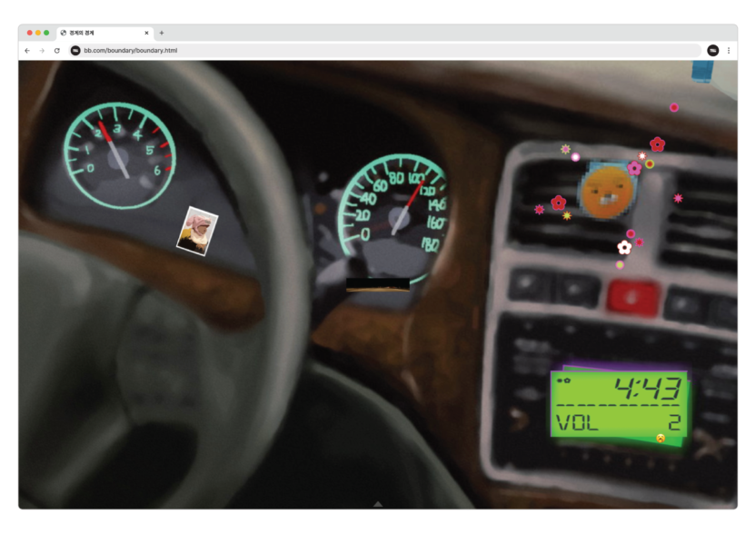Image resolution: width=756 pixels, height=534 pixels.
Task: Click the portrait photo card on the dashboard
Action: click(196, 231)
